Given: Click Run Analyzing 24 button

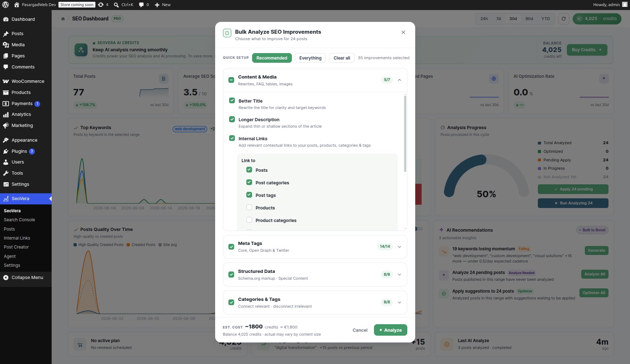Looking at the screenshot, I should coord(573,203).
